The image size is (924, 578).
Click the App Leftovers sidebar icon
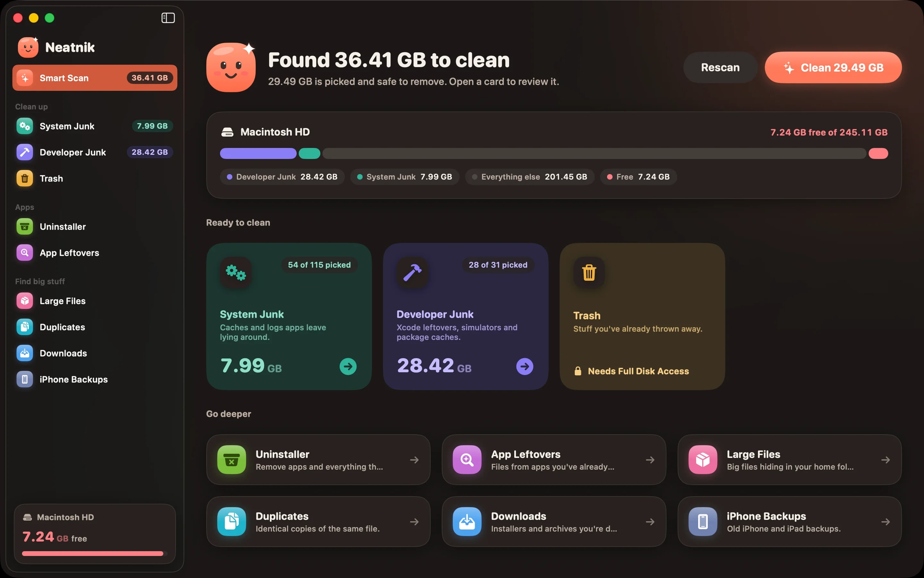tap(25, 253)
